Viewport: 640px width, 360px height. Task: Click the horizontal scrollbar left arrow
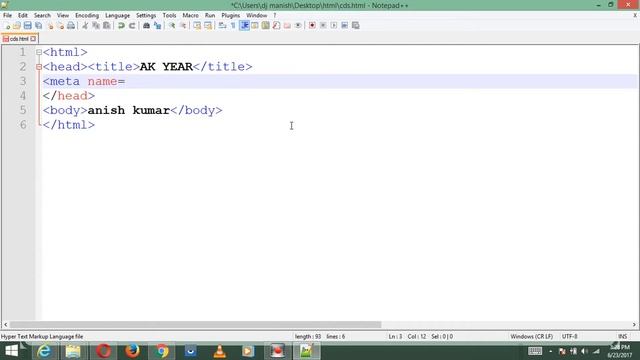(5, 325)
